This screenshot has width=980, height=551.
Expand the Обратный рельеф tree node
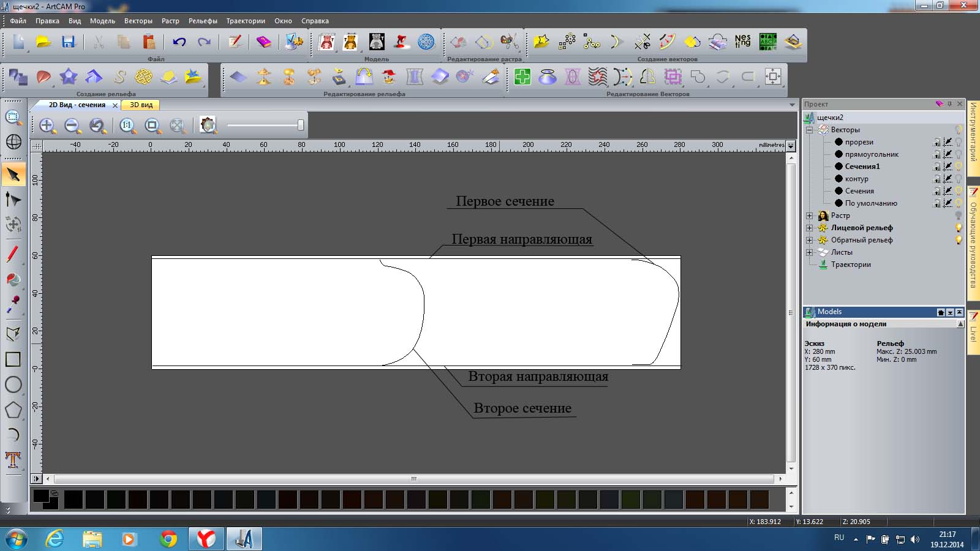click(x=809, y=240)
